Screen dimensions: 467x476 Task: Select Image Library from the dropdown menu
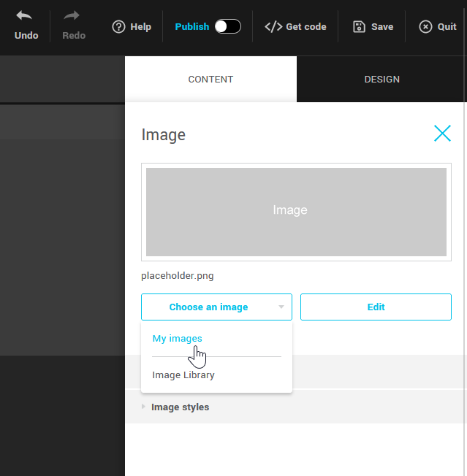183,375
